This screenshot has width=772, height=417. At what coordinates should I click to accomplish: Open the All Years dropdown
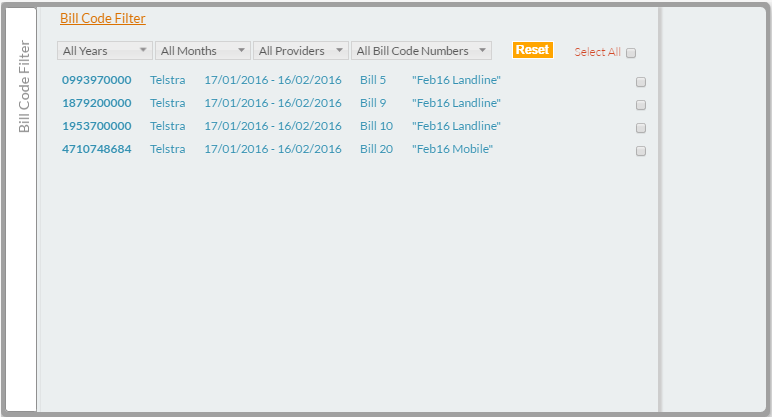click(104, 51)
